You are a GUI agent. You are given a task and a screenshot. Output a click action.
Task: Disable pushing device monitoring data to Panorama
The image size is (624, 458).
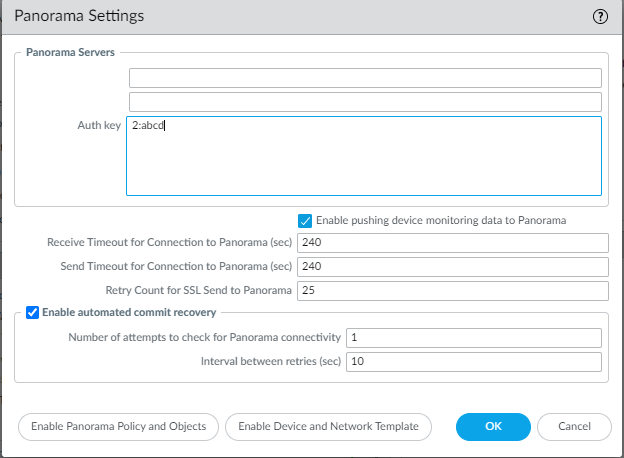point(305,220)
